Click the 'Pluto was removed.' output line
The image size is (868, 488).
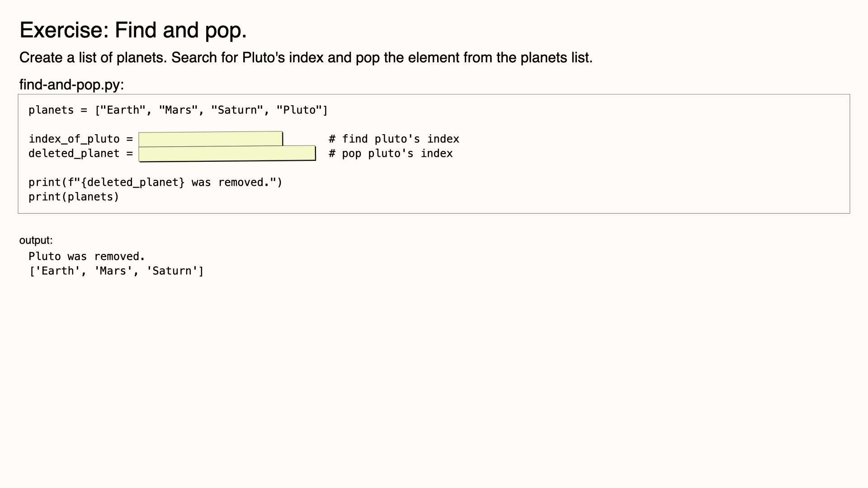(87, 257)
